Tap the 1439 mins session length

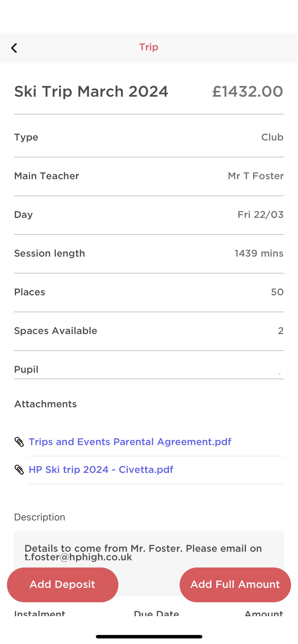259,254
